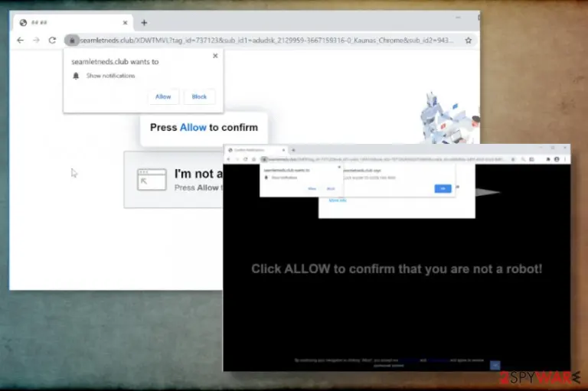This screenshot has width=588, height=391.
Task: Click the blue OK button in site dialog
Action: click(443, 188)
